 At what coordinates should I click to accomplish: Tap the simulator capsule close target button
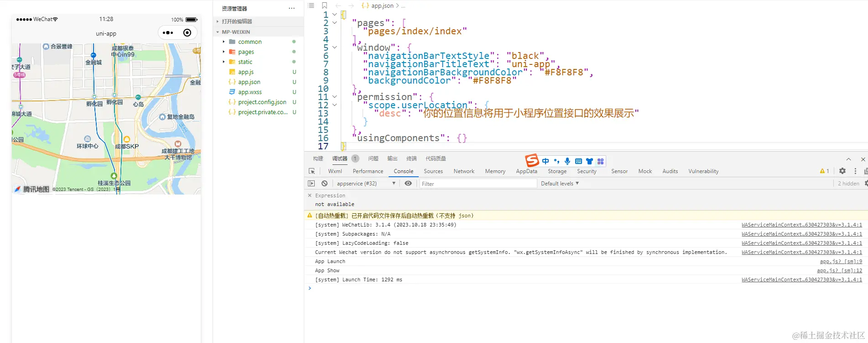click(187, 33)
